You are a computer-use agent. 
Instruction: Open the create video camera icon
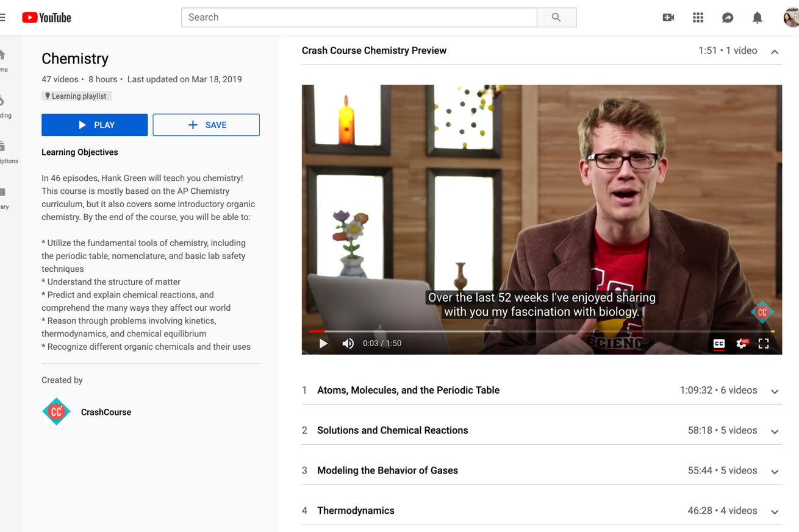(668, 18)
